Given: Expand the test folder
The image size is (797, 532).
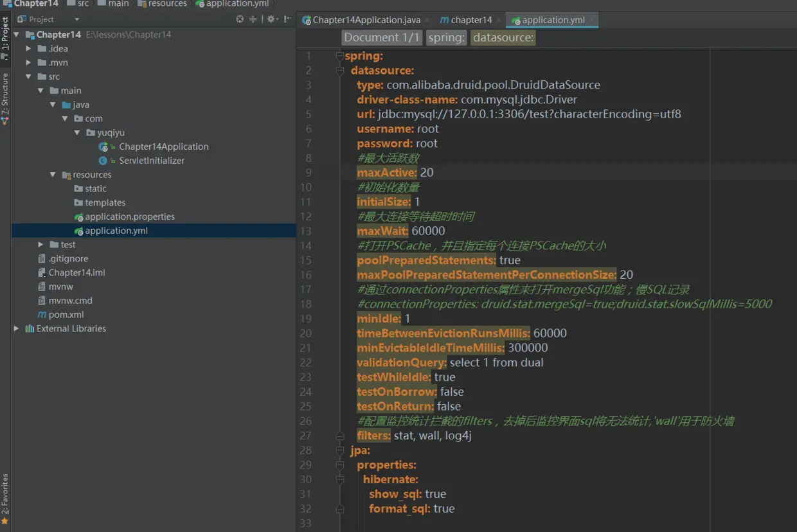Looking at the screenshot, I should (41, 245).
